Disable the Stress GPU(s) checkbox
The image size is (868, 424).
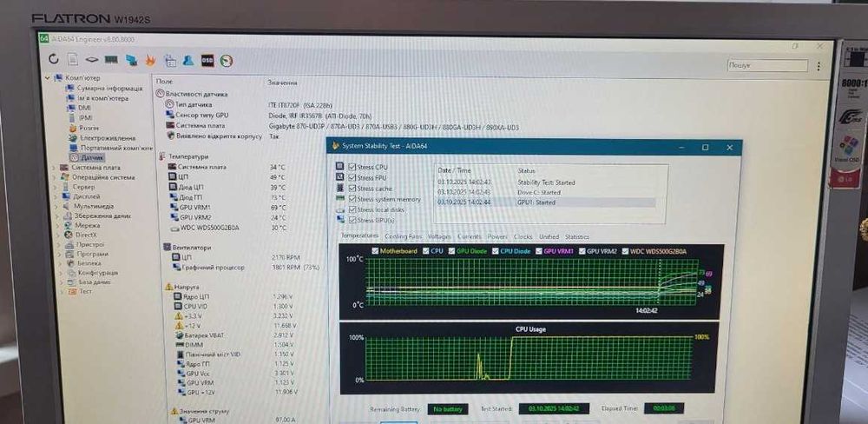[x=352, y=220]
